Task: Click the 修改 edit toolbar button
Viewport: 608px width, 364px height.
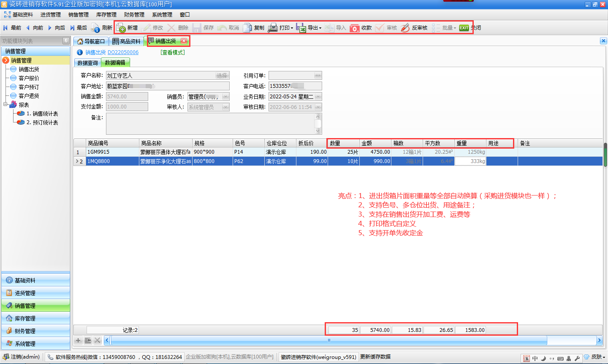Action: coord(153,28)
